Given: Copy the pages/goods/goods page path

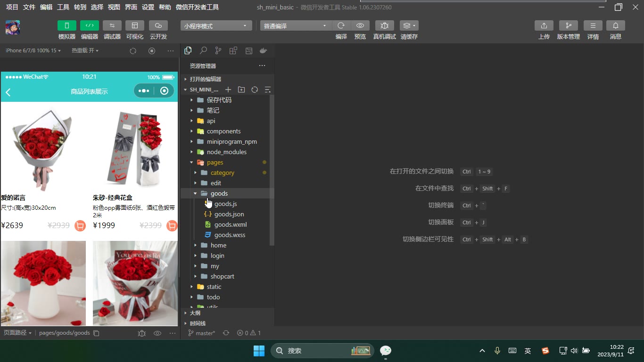Looking at the screenshot, I should [96, 333].
